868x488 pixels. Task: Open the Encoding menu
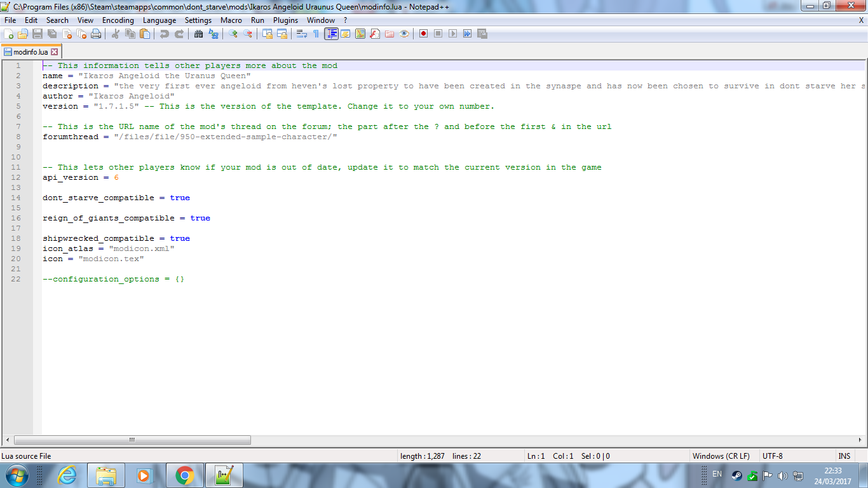pyautogui.click(x=118, y=20)
